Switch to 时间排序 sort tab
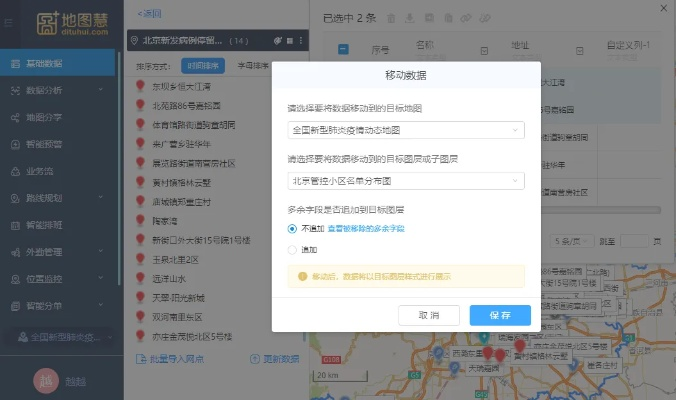 (x=204, y=67)
